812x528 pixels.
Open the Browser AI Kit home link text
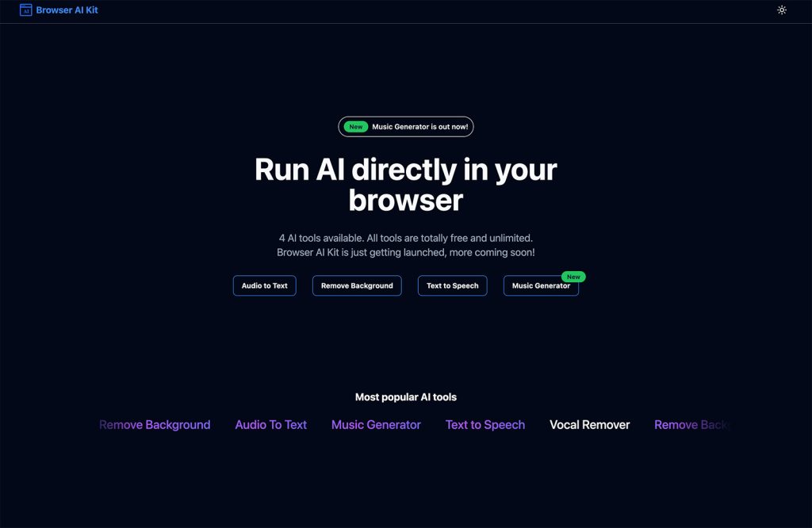click(x=67, y=10)
